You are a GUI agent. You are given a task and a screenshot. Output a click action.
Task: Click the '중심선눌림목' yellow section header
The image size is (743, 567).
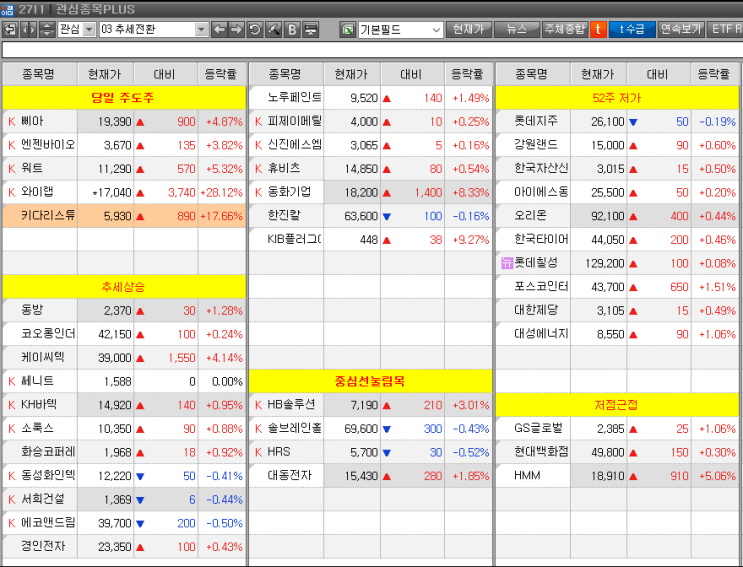point(371,381)
